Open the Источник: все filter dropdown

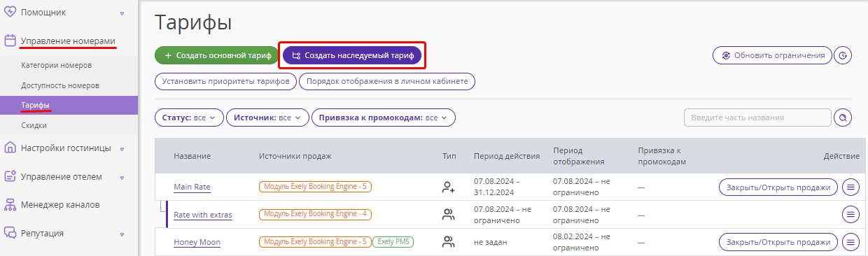(267, 118)
